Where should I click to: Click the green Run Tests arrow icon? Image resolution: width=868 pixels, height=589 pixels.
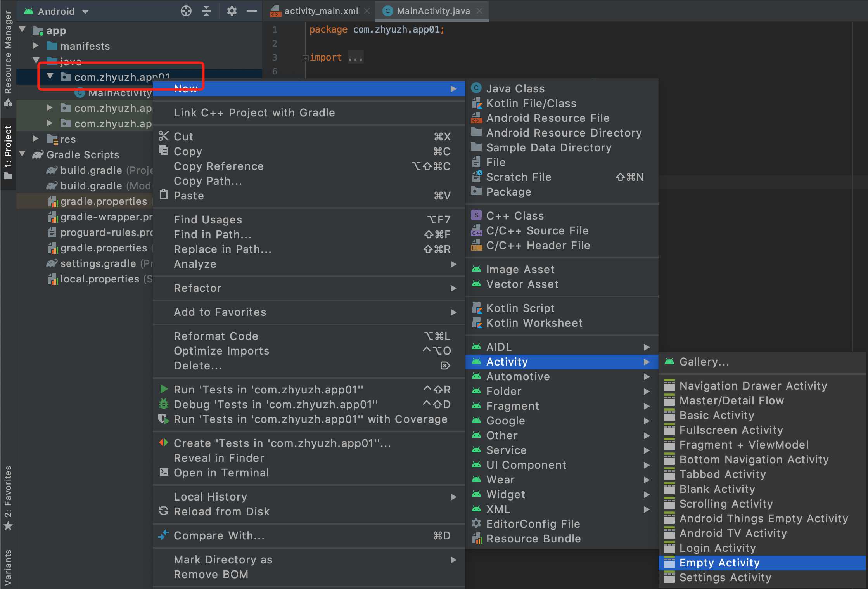164,389
